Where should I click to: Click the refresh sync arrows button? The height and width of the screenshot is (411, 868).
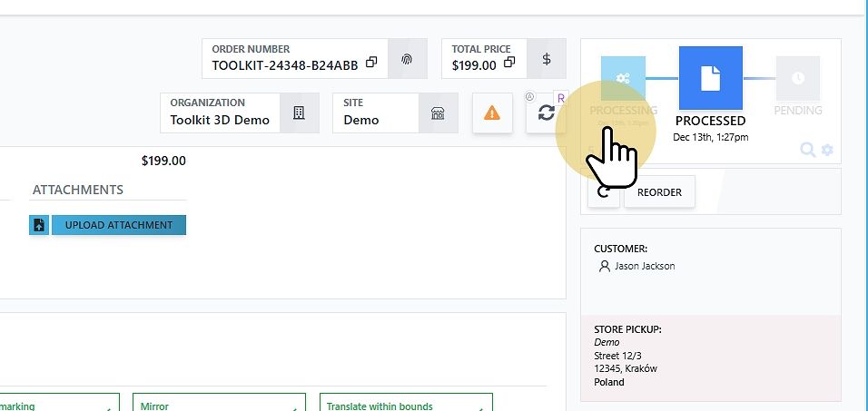click(x=547, y=113)
